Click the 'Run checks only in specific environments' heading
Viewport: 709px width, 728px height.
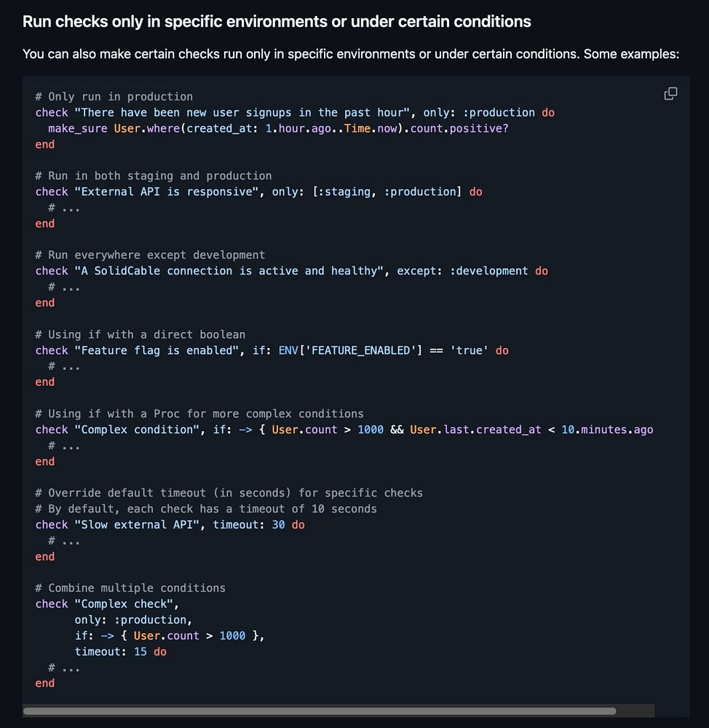click(277, 22)
